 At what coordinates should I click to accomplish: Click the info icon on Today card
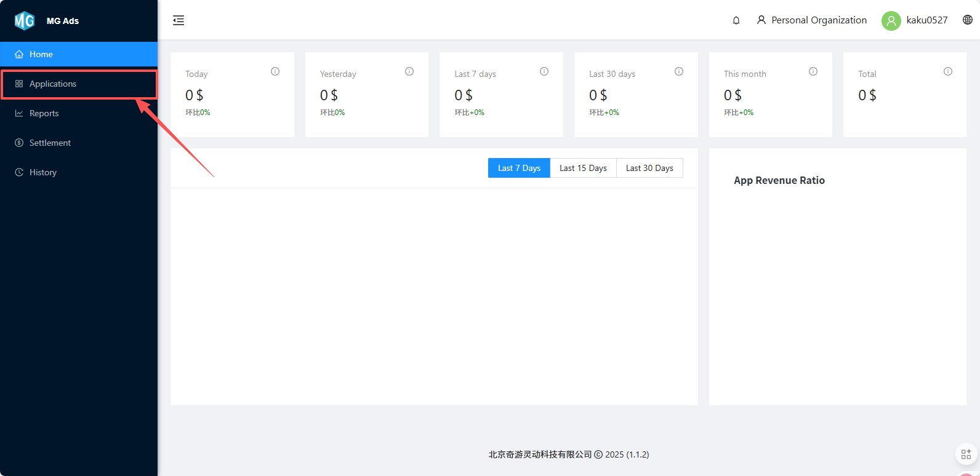coord(275,71)
